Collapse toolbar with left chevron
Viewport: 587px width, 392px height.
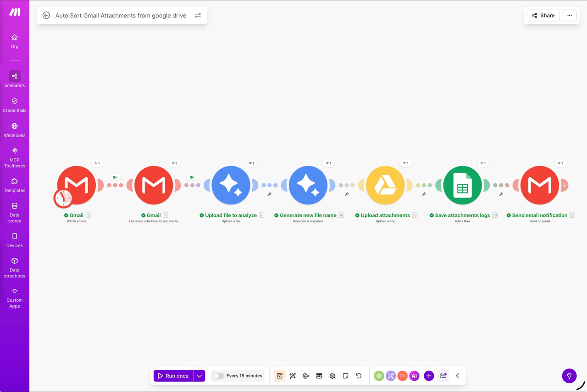point(457,376)
